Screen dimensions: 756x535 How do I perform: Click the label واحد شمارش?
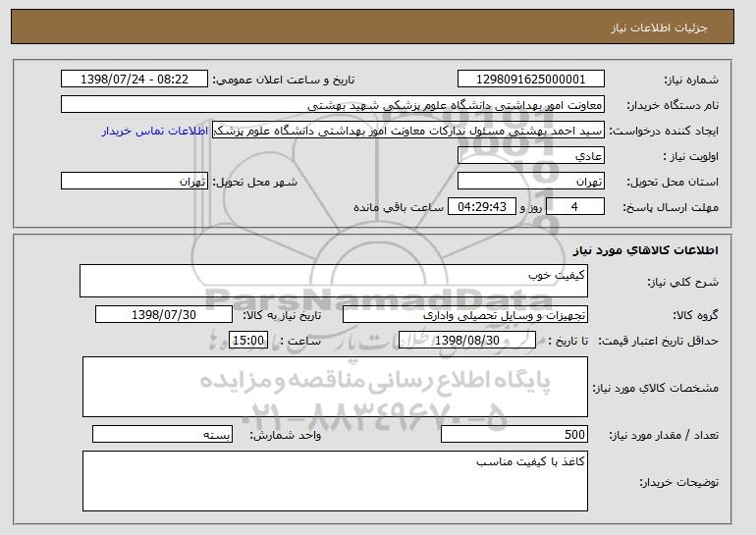285,435
